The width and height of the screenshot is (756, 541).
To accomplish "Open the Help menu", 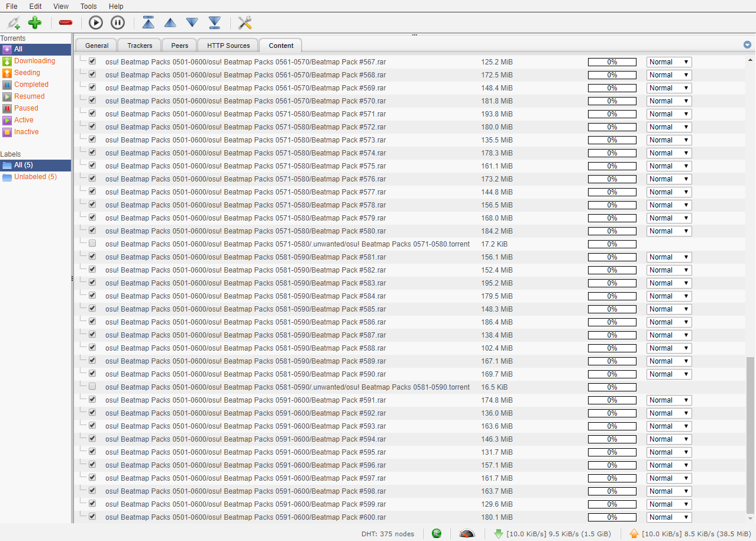I will pos(117,7).
